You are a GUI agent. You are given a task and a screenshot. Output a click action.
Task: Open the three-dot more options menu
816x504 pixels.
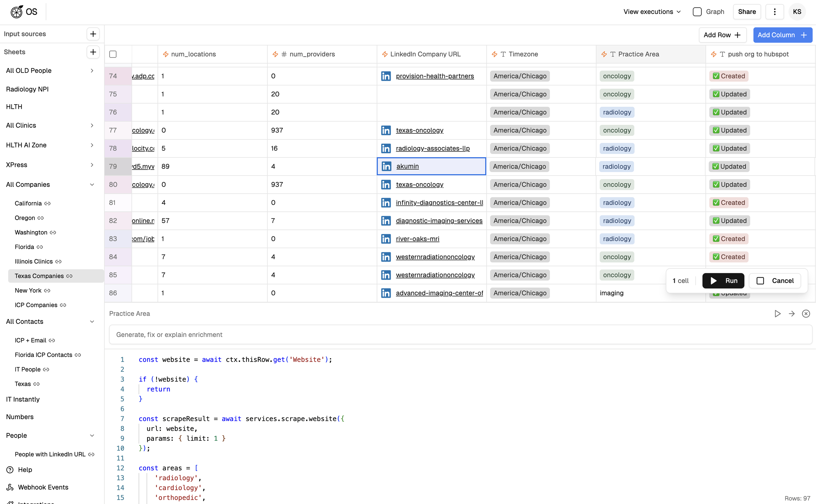[774, 12]
